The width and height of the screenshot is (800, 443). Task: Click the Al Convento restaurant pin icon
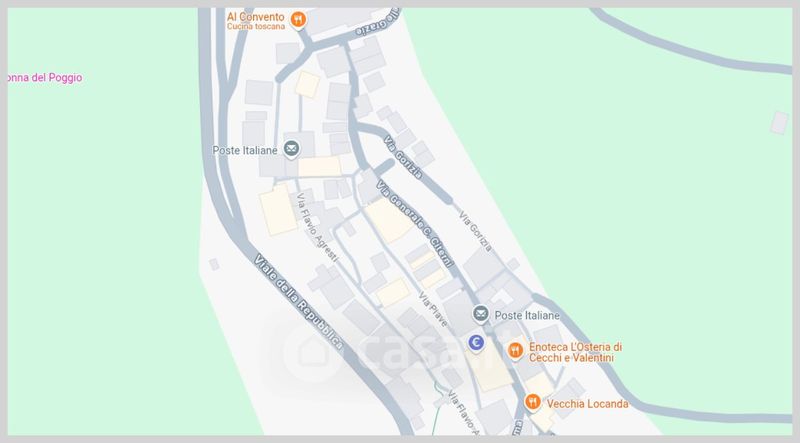coord(298,20)
